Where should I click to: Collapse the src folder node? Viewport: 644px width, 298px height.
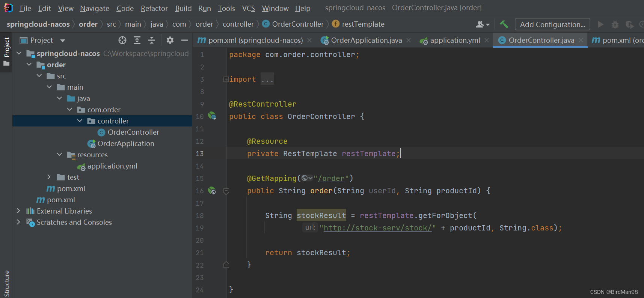click(x=39, y=76)
